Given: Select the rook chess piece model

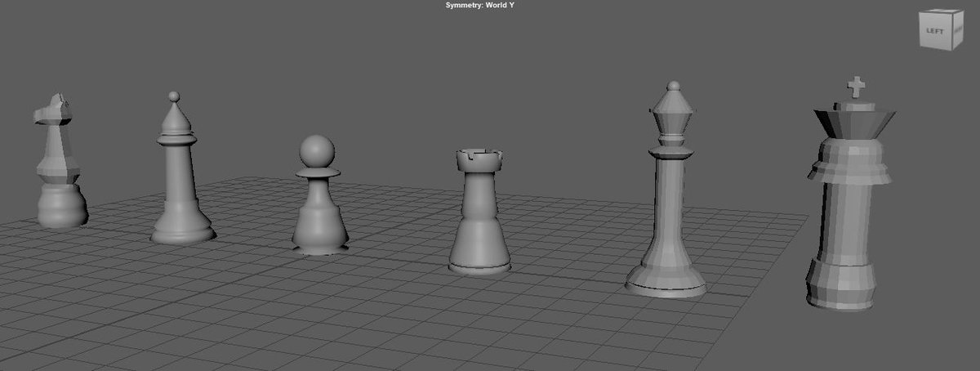Looking at the screenshot, I should (x=479, y=211).
